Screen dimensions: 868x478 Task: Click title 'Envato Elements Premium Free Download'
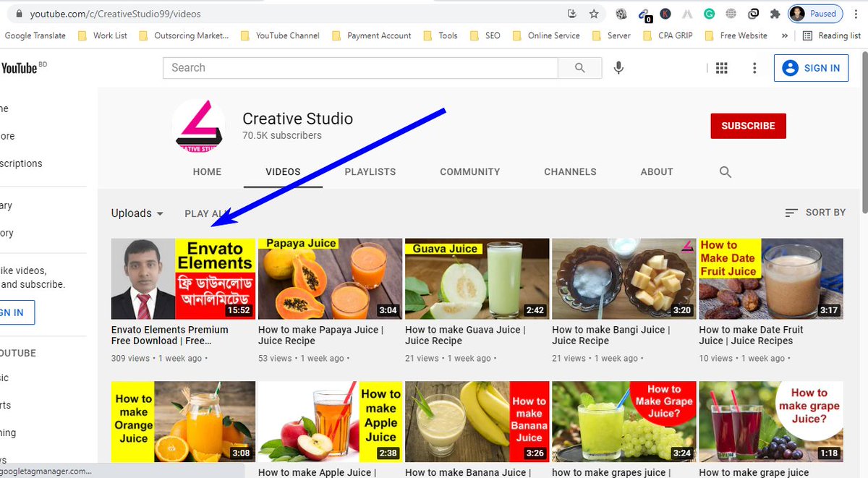point(170,336)
